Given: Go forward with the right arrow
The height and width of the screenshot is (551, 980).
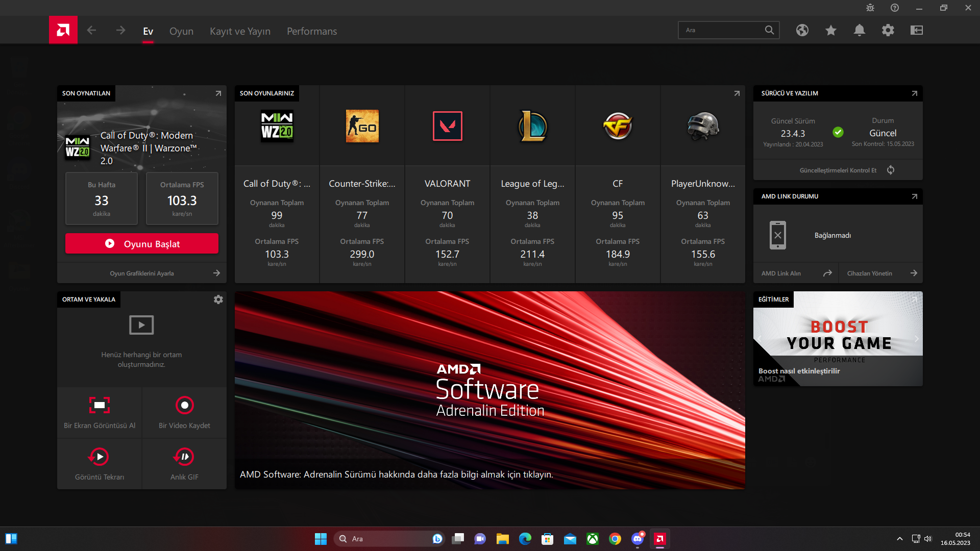Looking at the screenshot, I should click(120, 31).
